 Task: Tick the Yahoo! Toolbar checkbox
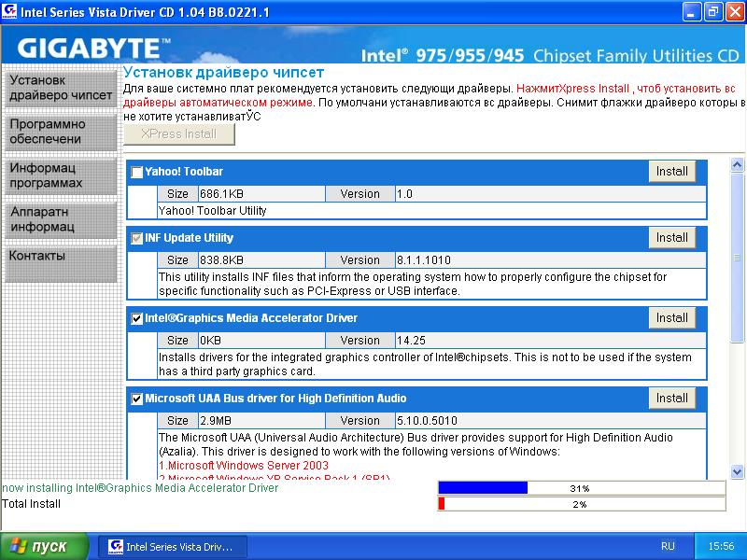(136, 172)
